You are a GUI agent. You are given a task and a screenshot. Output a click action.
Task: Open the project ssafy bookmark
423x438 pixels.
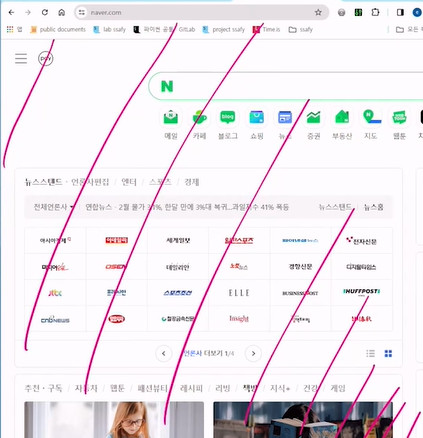tap(223, 30)
